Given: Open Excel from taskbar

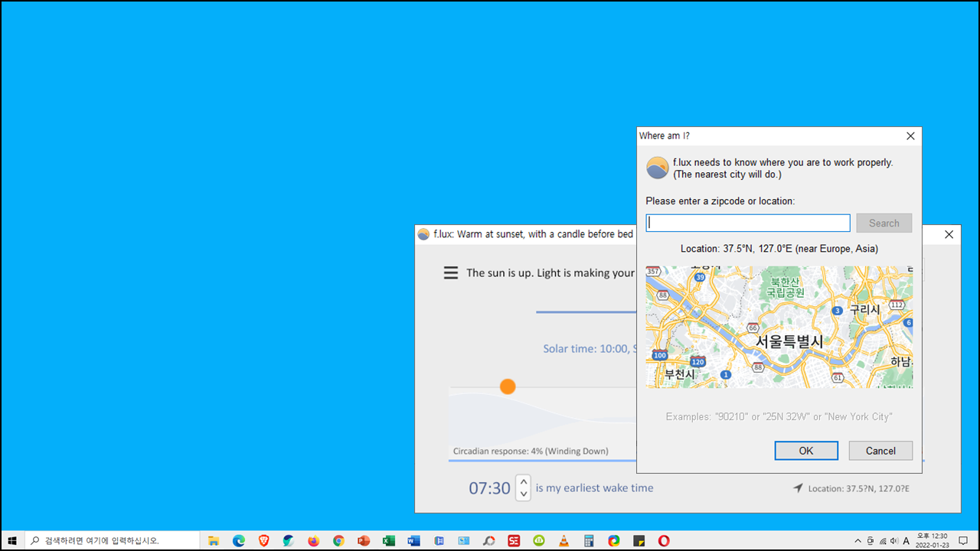Looking at the screenshot, I should click(x=389, y=540).
